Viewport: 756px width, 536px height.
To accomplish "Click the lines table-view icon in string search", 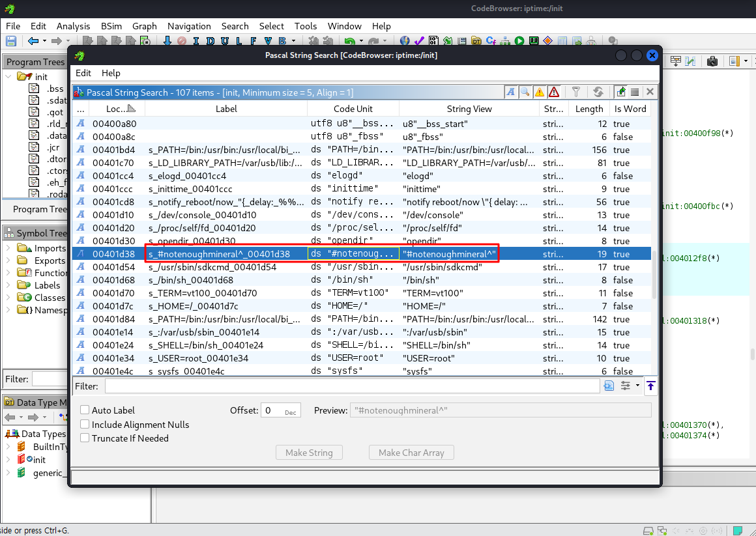I will coord(635,92).
